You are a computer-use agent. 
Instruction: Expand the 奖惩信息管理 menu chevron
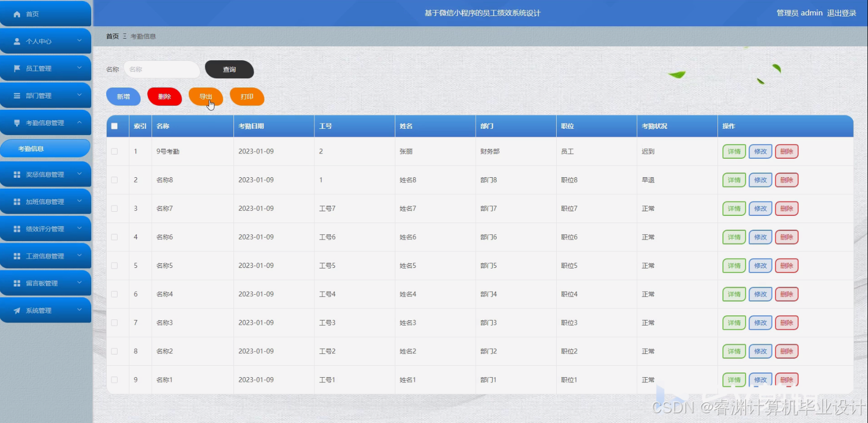coord(79,174)
